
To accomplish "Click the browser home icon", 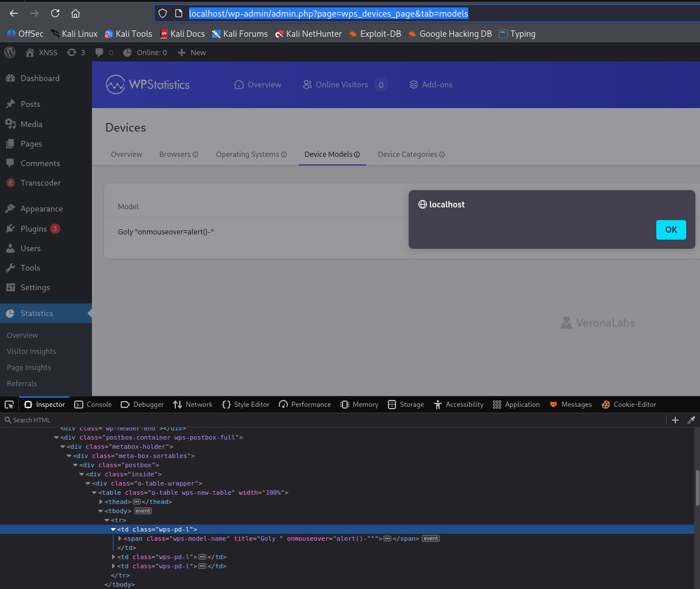I will 75,13.
